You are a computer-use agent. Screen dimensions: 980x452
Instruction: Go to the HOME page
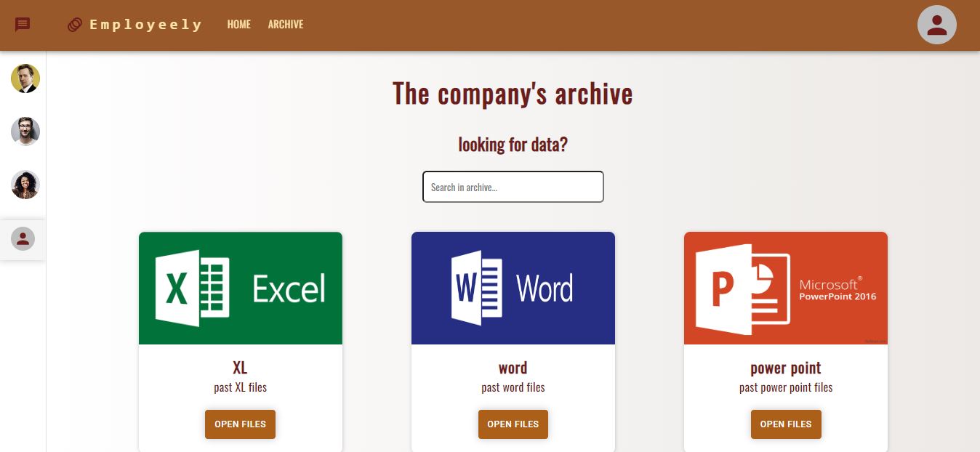click(239, 25)
